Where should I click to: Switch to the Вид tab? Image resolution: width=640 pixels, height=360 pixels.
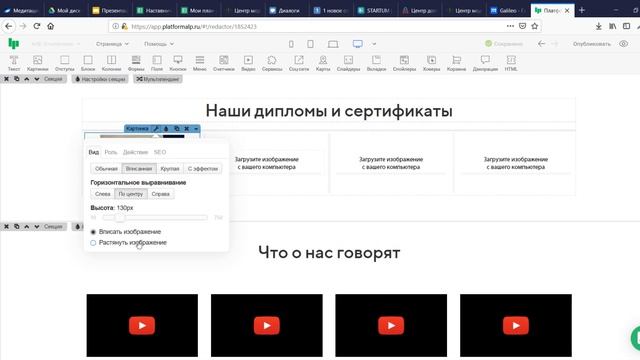pos(93,152)
